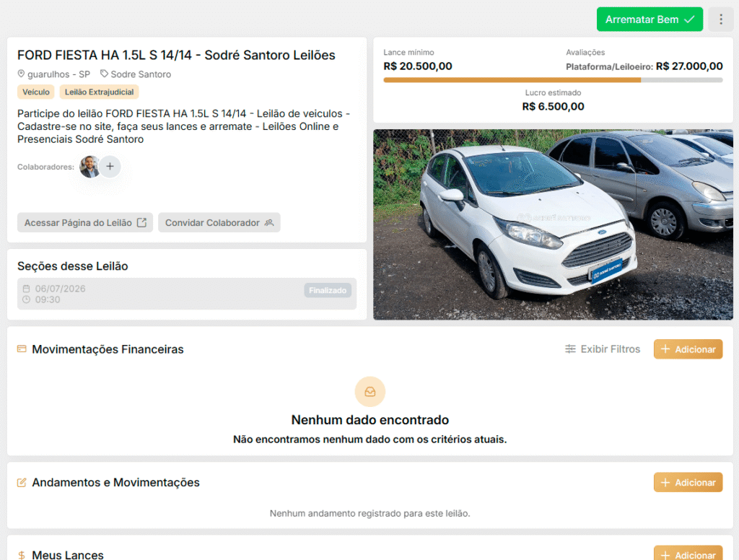Click the Movimentações Financeiras card icon
Screen dimensions: 739x560
[22, 349]
